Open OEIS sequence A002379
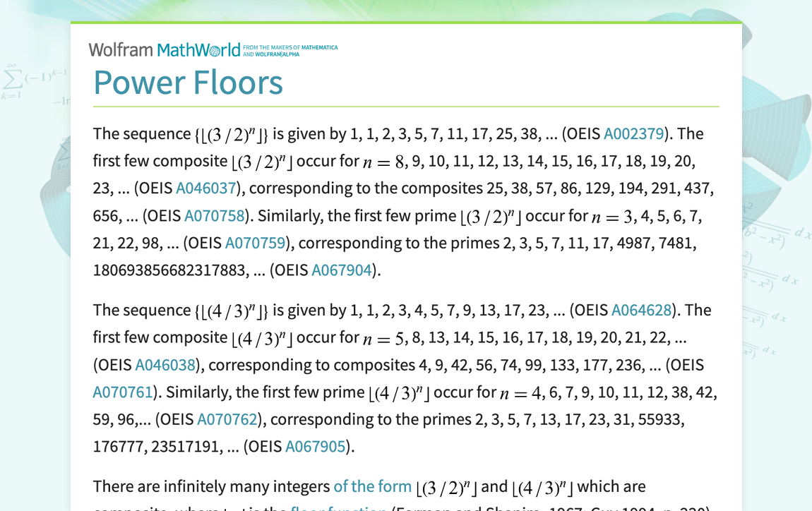The width and height of the screenshot is (812, 511). click(634, 133)
